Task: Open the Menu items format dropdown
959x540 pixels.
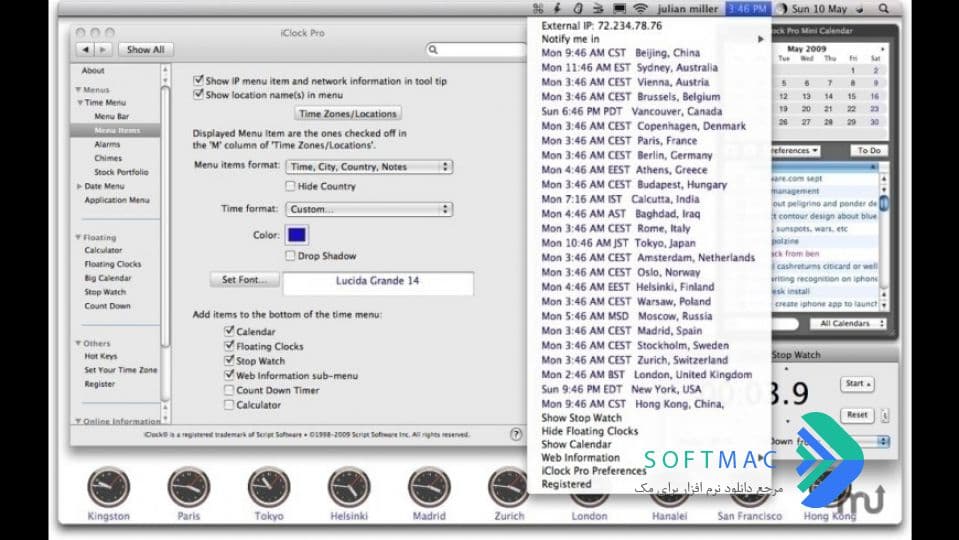Action: [x=369, y=166]
